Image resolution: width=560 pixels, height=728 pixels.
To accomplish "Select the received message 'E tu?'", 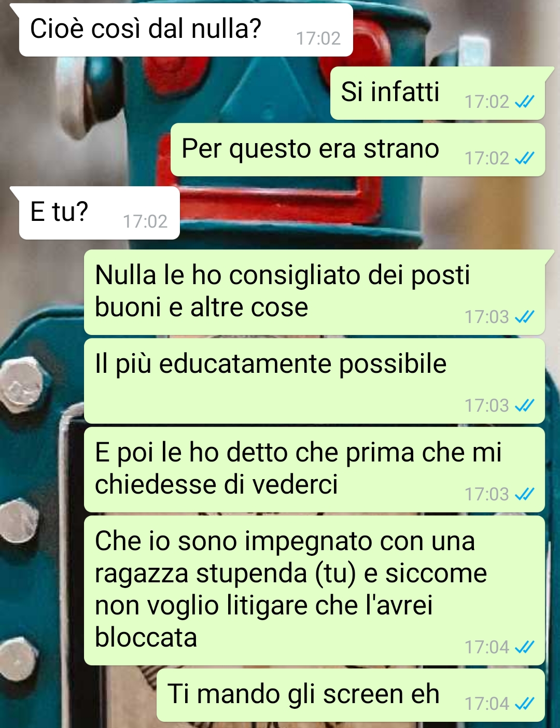I will (99, 213).
